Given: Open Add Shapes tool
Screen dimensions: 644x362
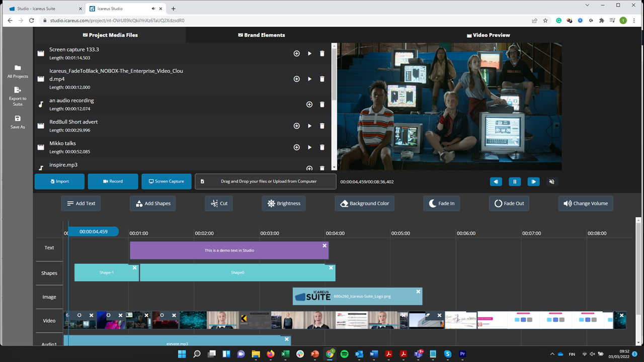Looking at the screenshot, I should point(153,204).
